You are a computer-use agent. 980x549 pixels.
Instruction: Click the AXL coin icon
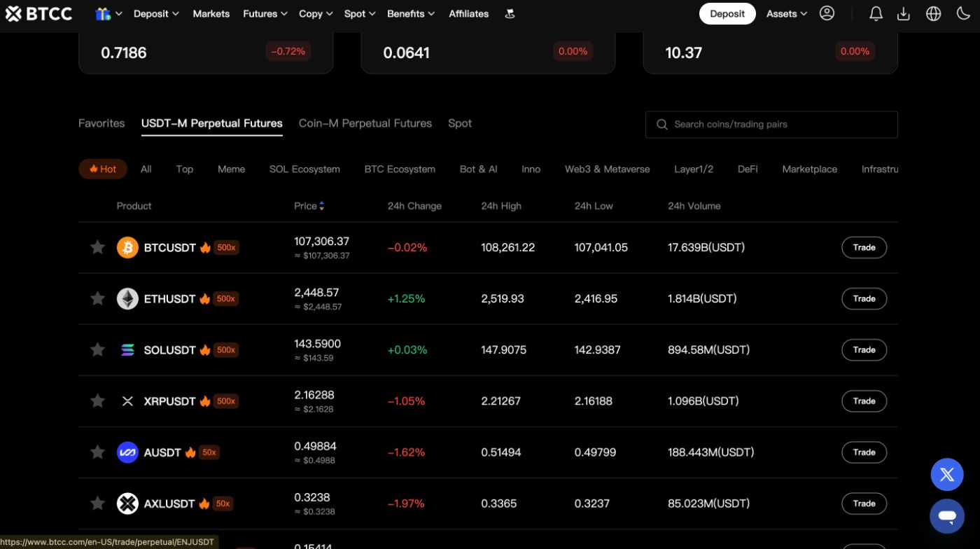(127, 503)
